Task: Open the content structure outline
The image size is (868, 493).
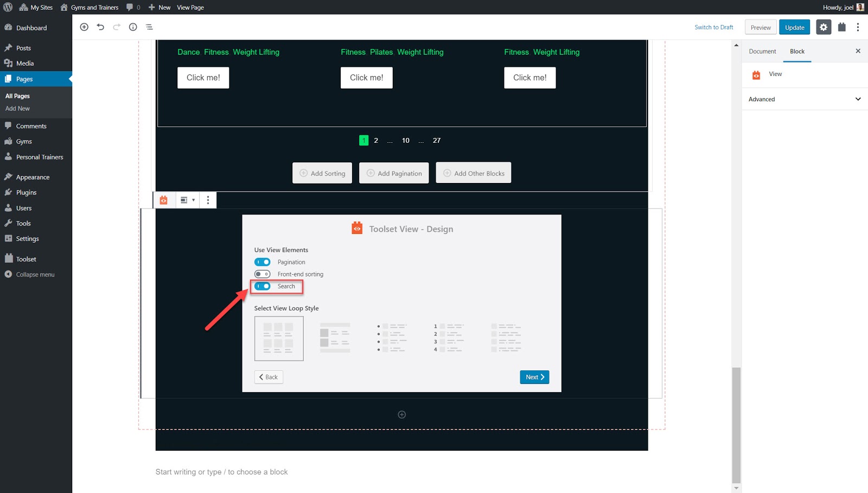Action: (149, 27)
